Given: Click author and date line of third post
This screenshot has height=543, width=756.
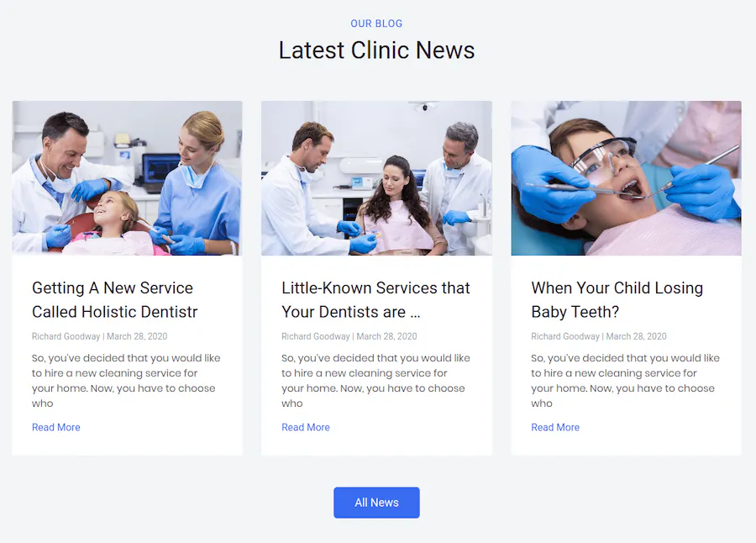Looking at the screenshot, I should coord(598,336).
